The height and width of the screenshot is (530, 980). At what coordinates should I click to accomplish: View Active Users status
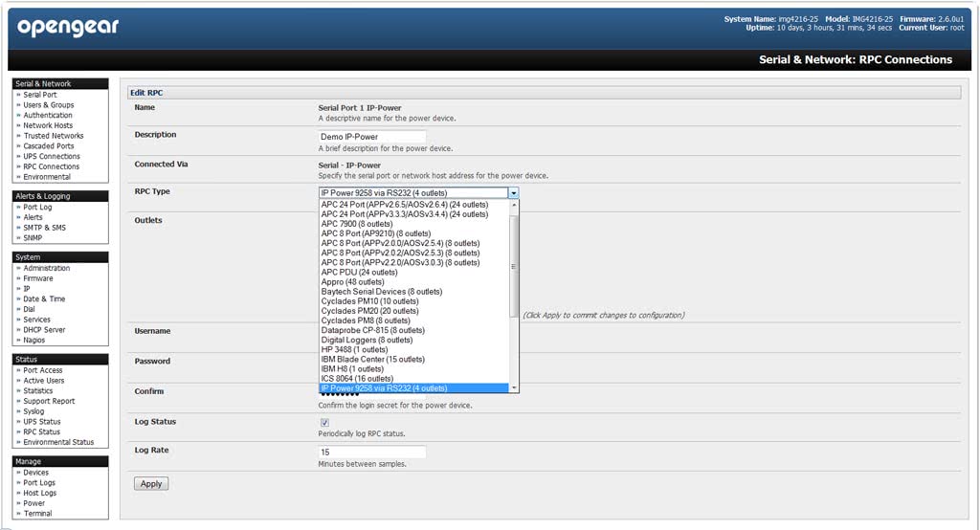tap(44, 381)
